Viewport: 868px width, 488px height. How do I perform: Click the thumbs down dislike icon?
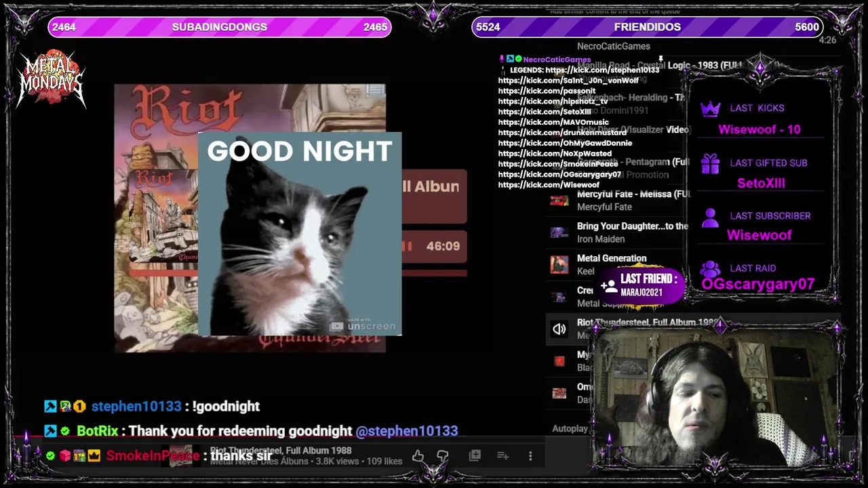tap(442, 456)
